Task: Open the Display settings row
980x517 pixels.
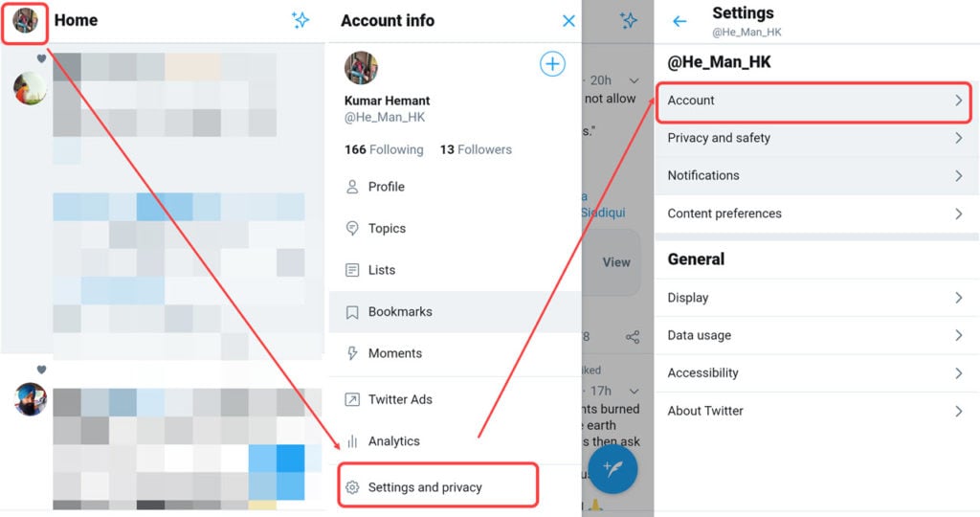Action: (x=816, y=298)
